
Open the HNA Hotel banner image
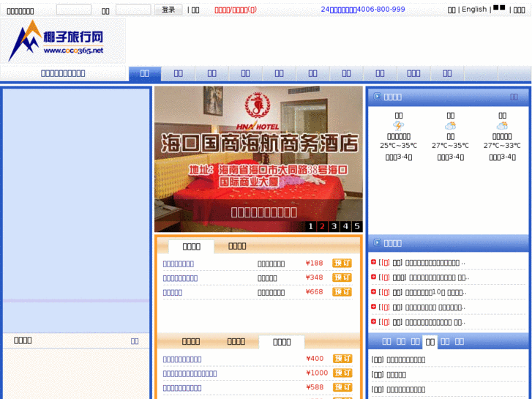[258, 159]
